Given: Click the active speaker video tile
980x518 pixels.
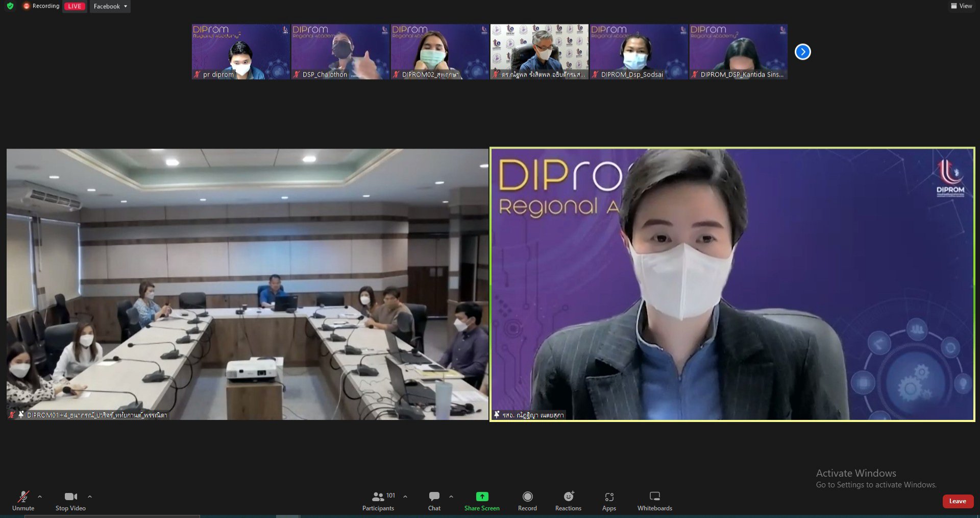Looking at the screenshot, I should 732,284.
